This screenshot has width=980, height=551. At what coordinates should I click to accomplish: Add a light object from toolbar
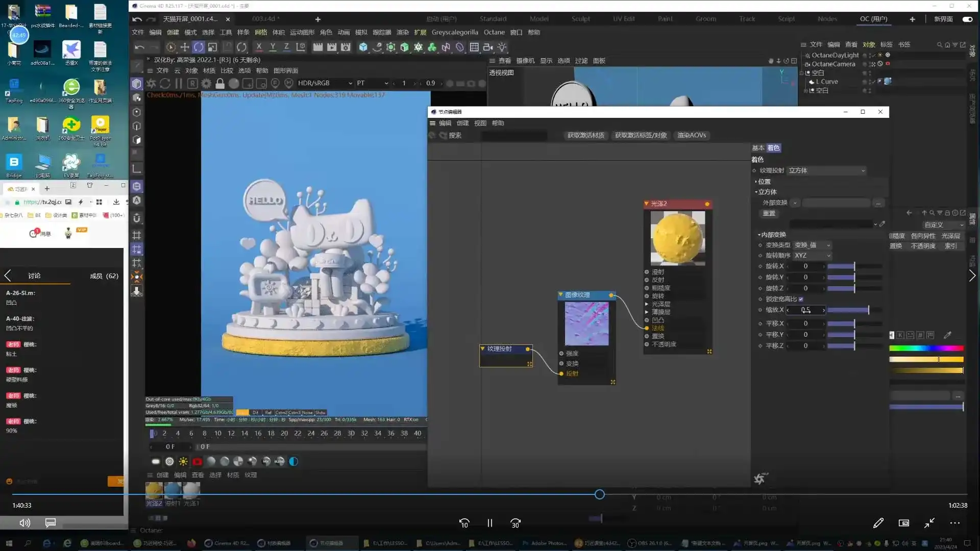click(502, 47)
